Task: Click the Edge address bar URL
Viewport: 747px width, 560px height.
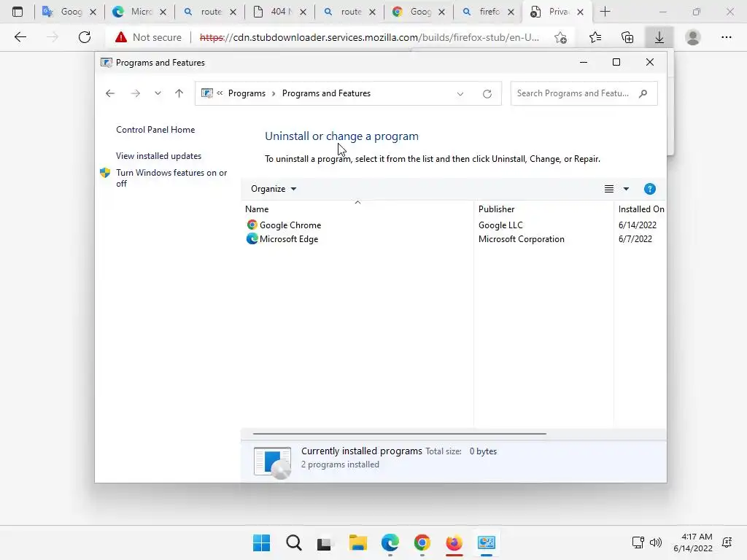Action: tap(369, 37)
